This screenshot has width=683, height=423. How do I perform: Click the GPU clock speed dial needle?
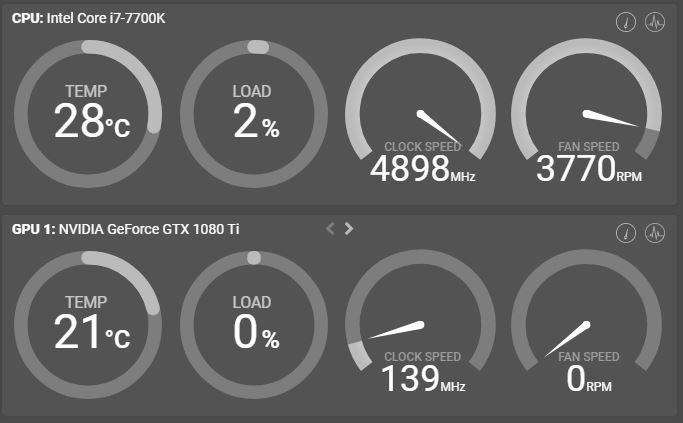pos(397,330)
